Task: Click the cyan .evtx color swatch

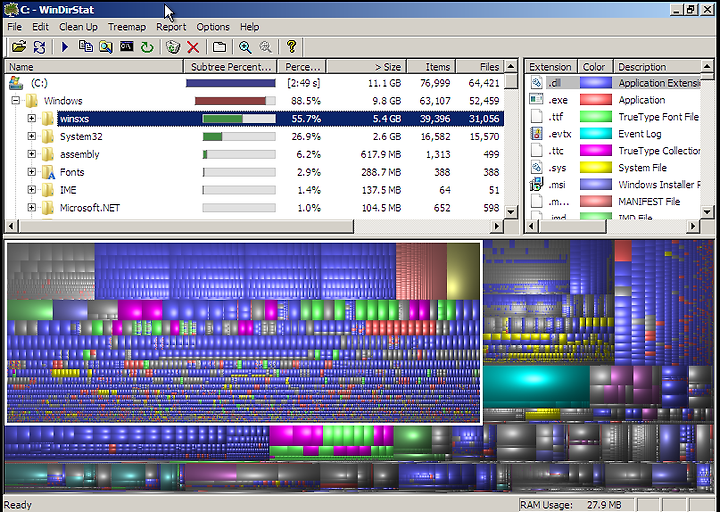Action: tap(596, 134)
